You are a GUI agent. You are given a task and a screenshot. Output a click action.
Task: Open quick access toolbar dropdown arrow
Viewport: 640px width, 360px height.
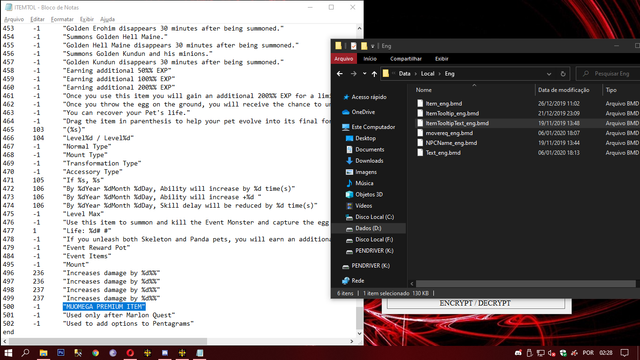coord(372,46)
